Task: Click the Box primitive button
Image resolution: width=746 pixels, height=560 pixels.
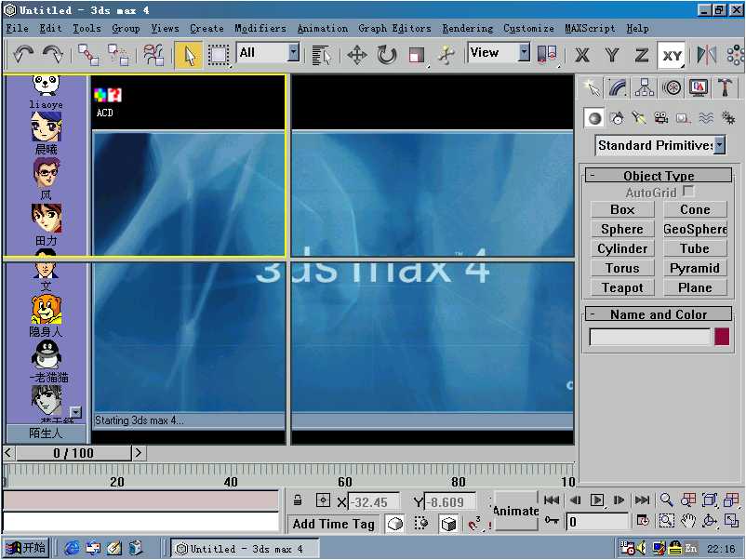Action: pos(622,209)
